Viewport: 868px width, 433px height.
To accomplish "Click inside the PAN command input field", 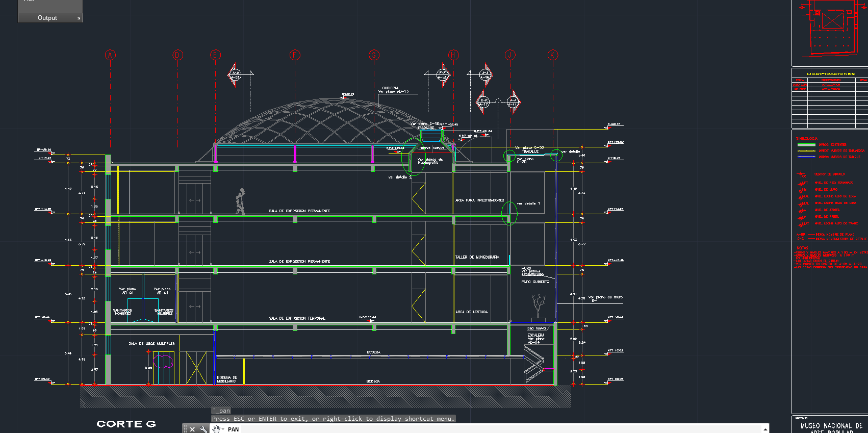I will pyautogui.click(x=459, y=429).
